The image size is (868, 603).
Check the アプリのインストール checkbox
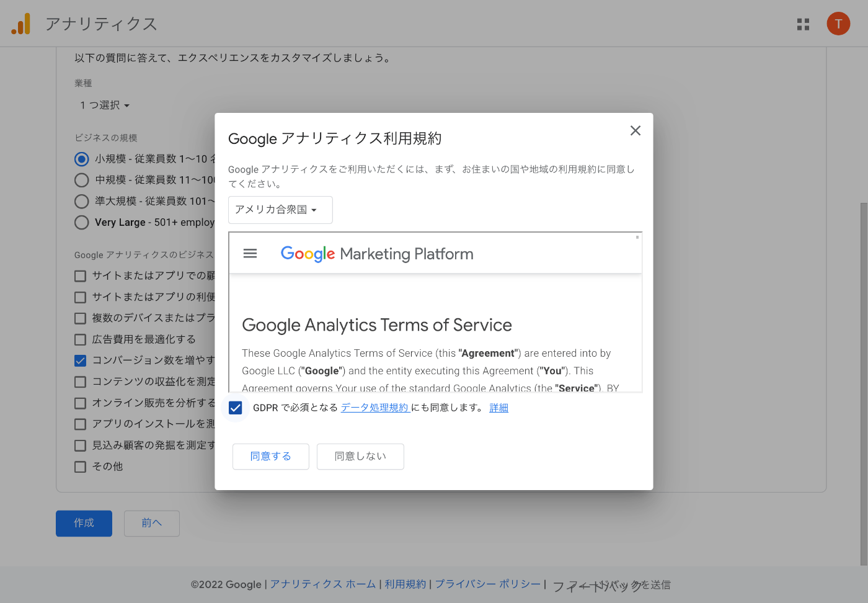click(x=80, y=424)
